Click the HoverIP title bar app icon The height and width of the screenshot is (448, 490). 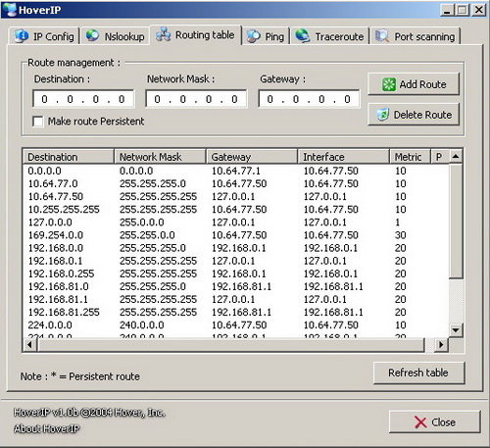pyautogui.click(x=10, y=10)
